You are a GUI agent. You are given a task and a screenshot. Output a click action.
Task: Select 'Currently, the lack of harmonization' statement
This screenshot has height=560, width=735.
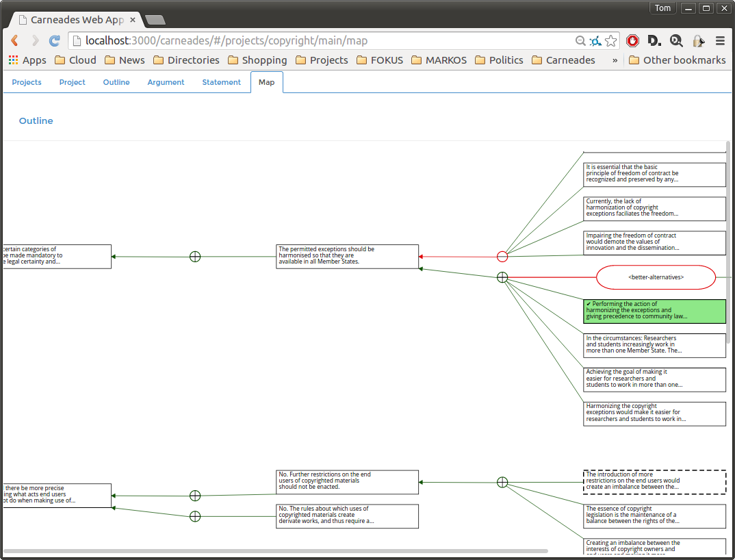(x=654, y=209)
